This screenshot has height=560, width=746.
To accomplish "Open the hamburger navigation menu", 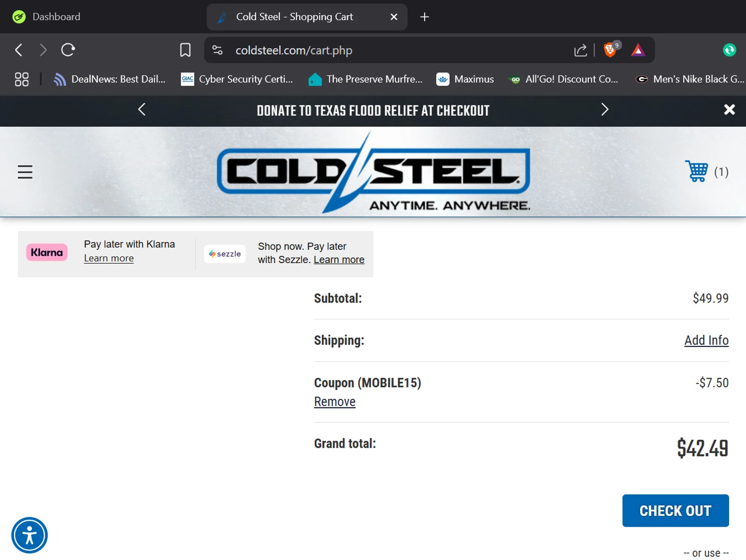I will [x=25, y=172].
